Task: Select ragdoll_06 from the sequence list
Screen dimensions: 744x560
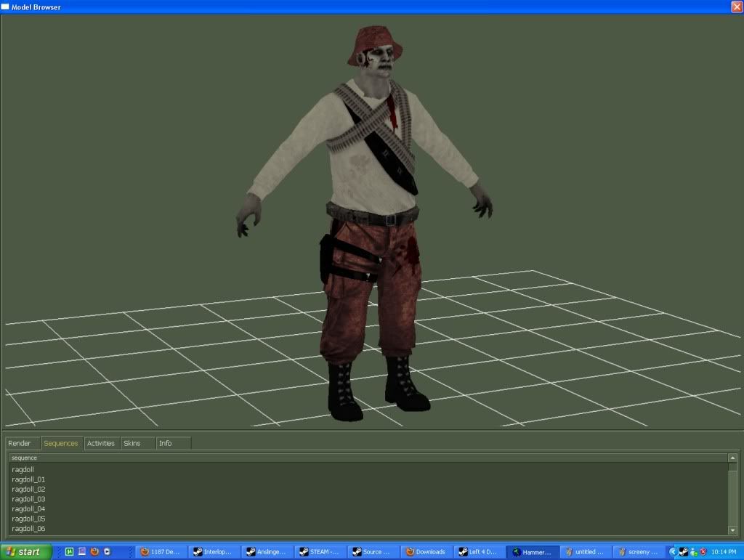Action: click(x=28, y=529)
